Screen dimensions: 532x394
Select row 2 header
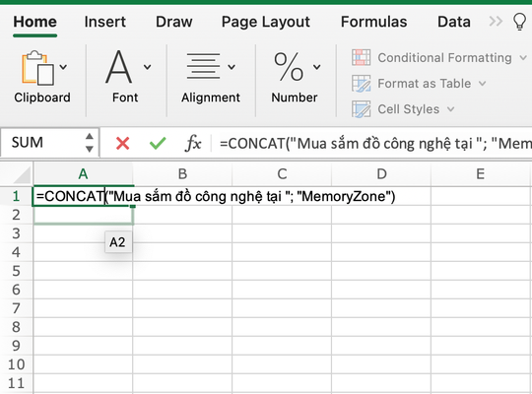click(x=16, y=215)
